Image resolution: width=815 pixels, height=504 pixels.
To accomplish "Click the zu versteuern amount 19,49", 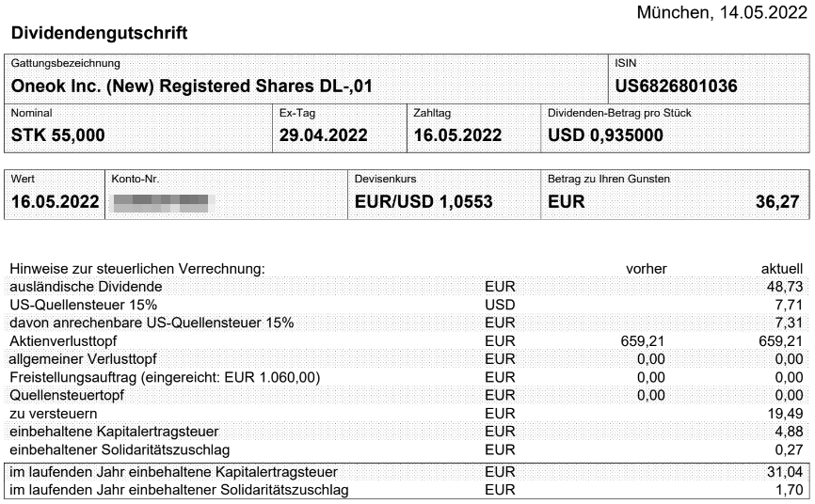I will click(785, 415).
